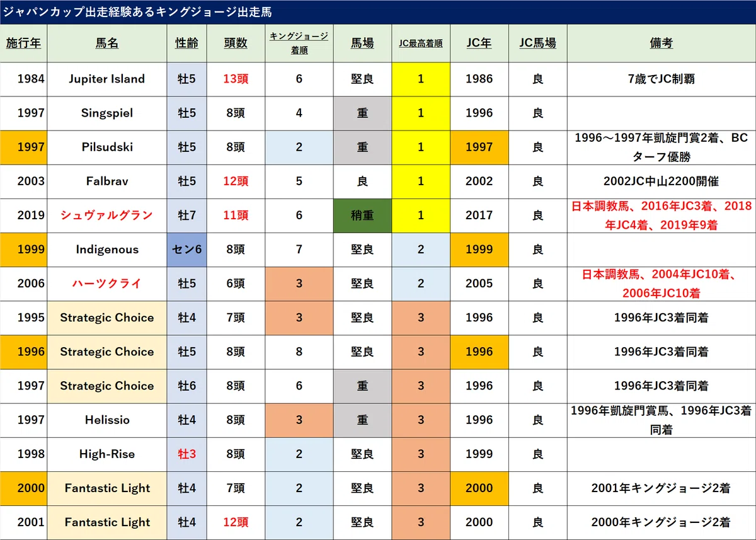Select the 7歳でJC制覇 remark cell
This screenshot has width=756, height=540.
click(661, 79)
